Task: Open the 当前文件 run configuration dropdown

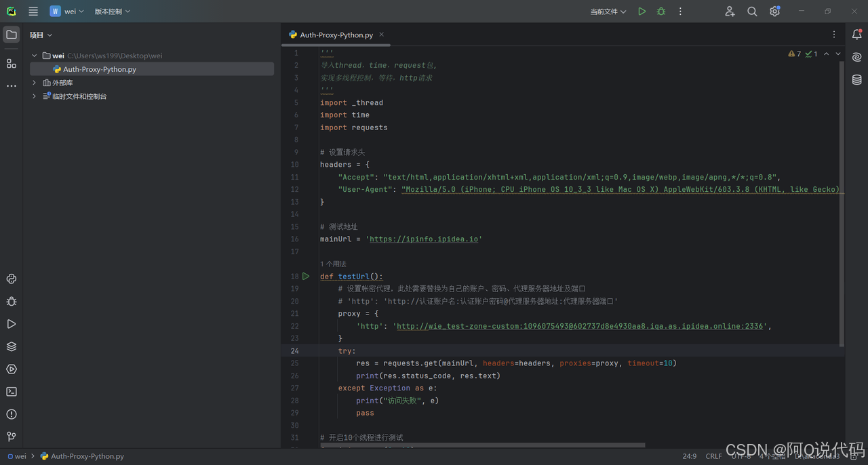Action: (608, 12)
